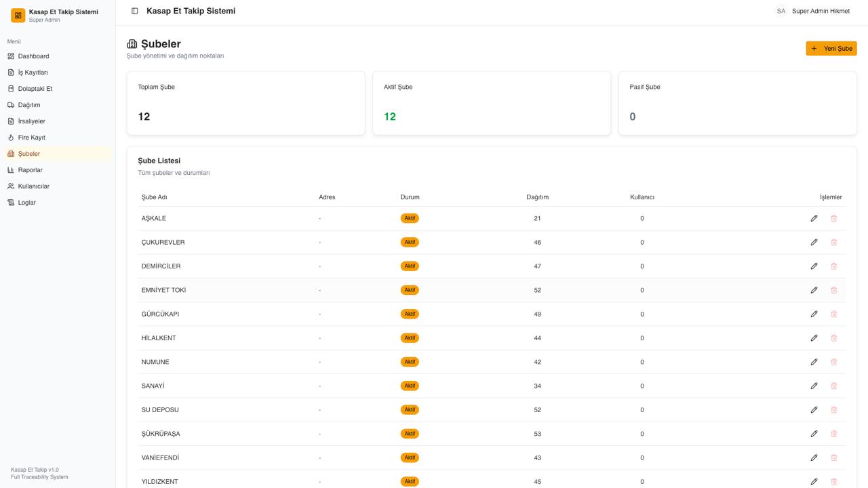Edit the GÜRCÜKAPI branch with pencil icon
868x488 pixels.
tap(814, 314)
